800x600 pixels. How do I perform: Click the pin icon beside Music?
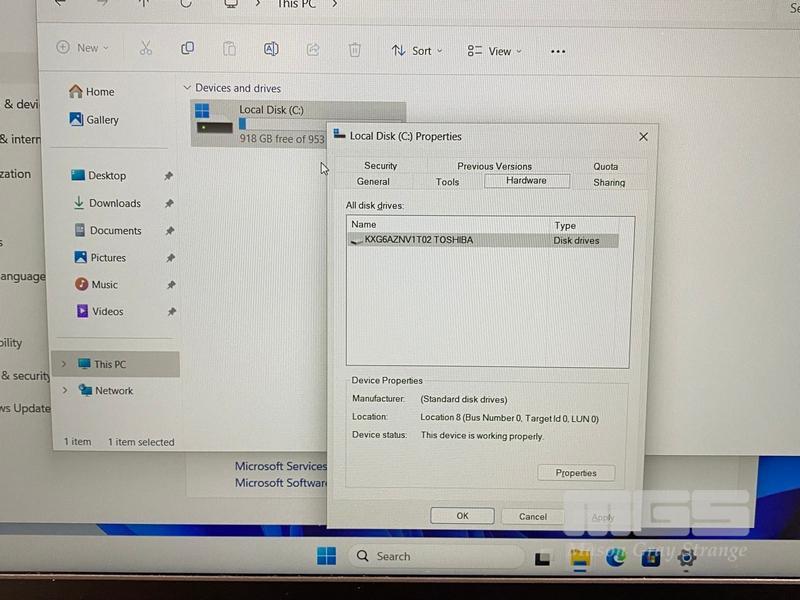[171, 285]
